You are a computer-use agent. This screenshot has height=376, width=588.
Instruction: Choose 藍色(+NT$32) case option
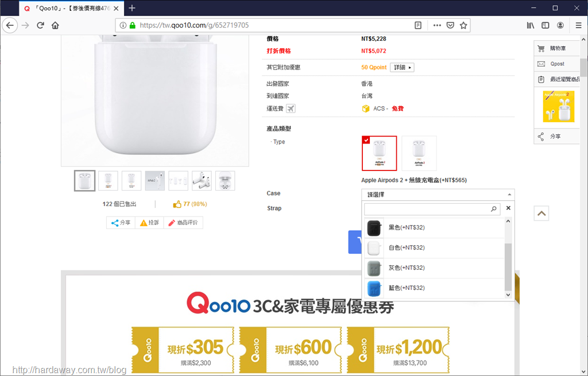click(x=434, y=288)
